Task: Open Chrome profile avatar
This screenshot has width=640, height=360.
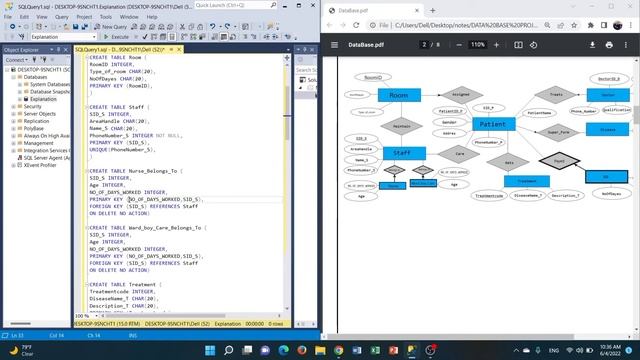Action: point(617,25)
